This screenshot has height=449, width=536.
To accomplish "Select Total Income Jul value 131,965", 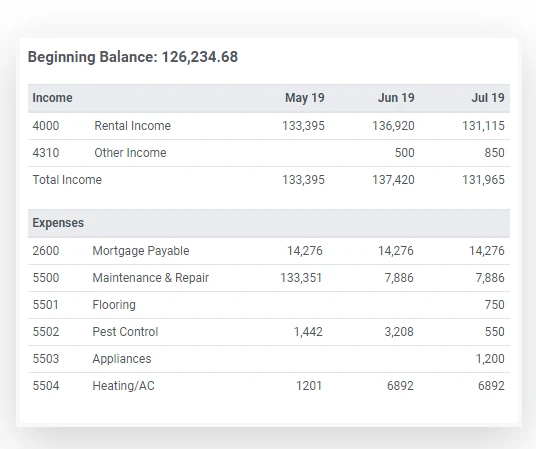I will (483, 180).
